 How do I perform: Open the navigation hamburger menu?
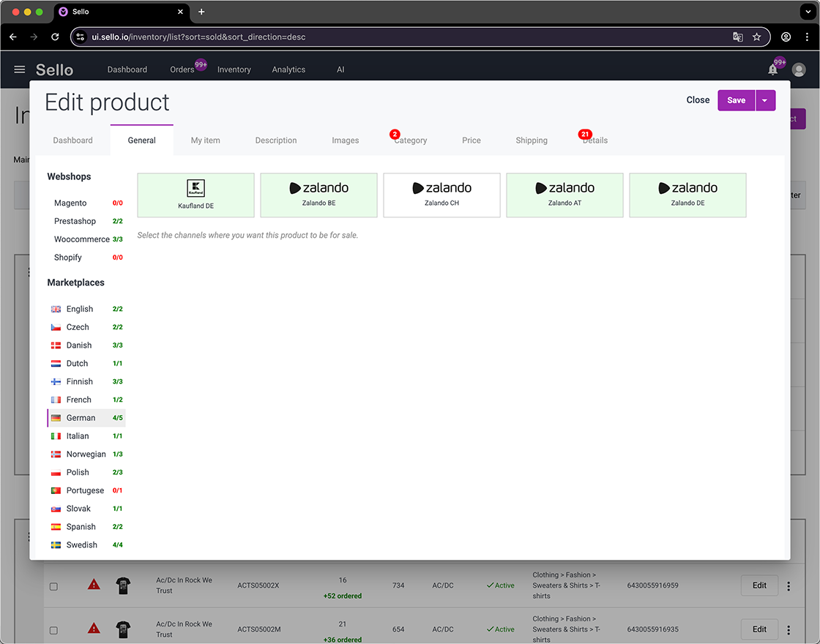point(20,70)
